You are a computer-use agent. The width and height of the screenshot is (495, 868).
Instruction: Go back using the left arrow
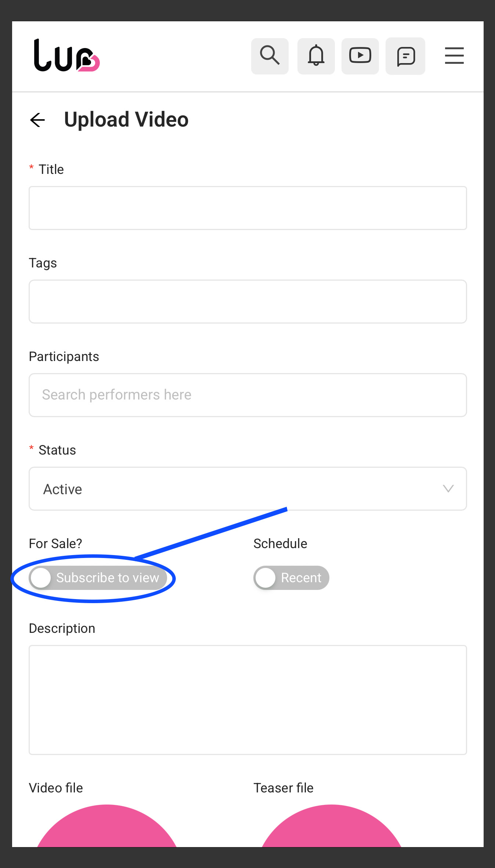[37, 120]
